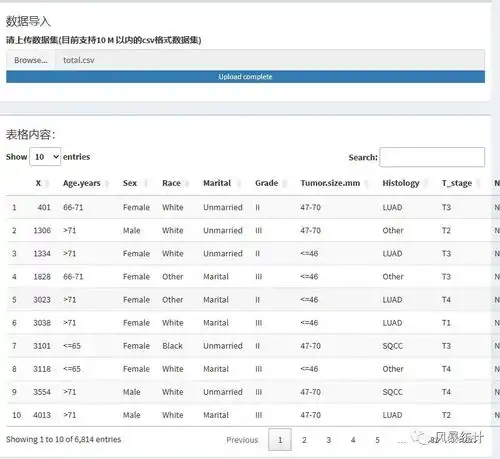
Task: Click Other histology in row 8
Action: point(393,369)
